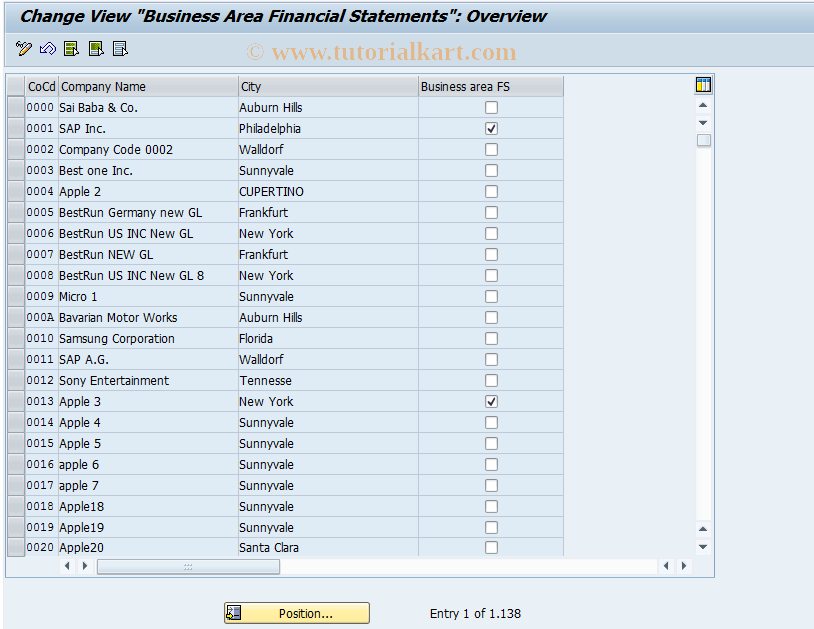The height and width of the screenshot is (629, 814).
Task: Uncheck Business area FS for SAP Inc.
Action: coord(491,128)
